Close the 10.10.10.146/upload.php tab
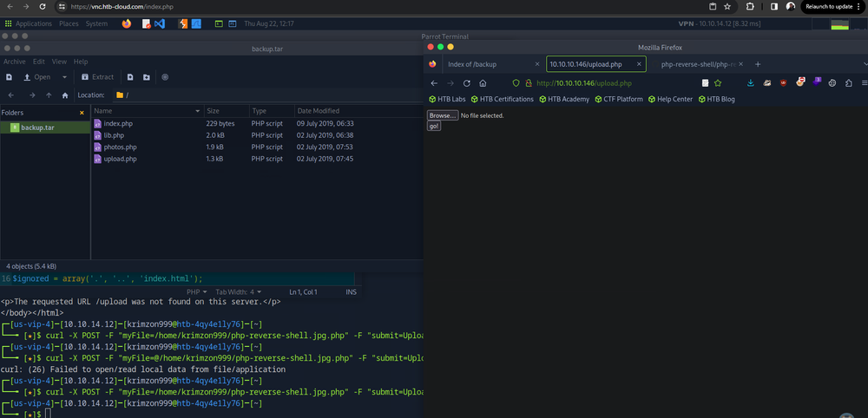This screenshot has width=868, height=418. coord(639,64)
